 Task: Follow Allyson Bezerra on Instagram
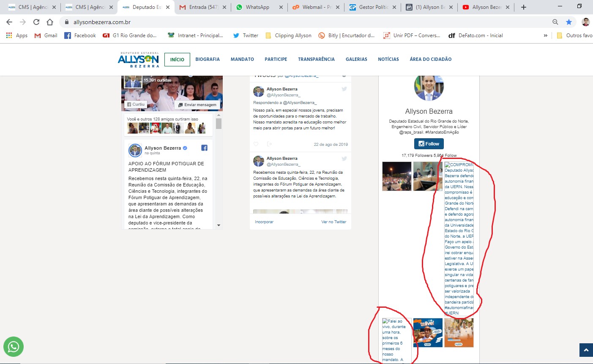(x=429, y=144)
